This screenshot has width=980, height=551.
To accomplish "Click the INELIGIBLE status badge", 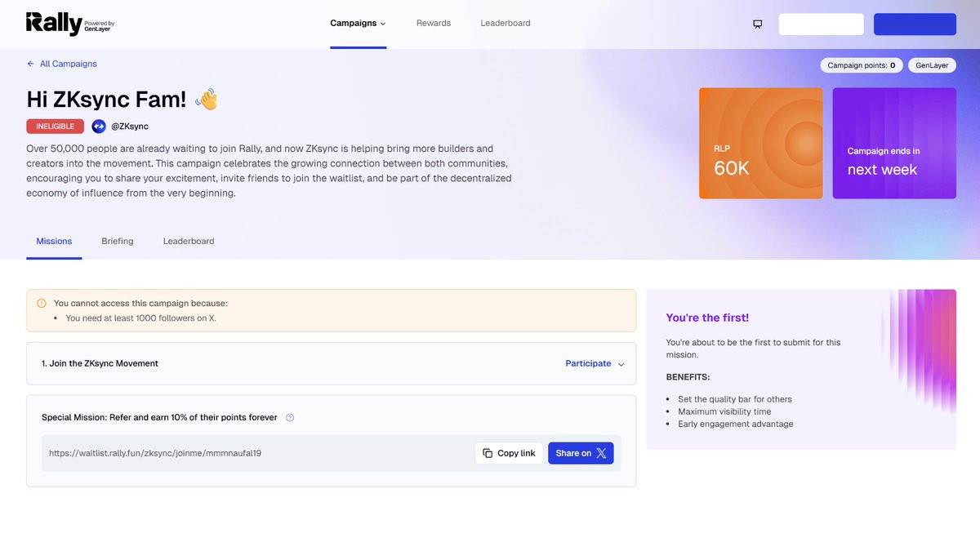I will (x=55, y=127).
